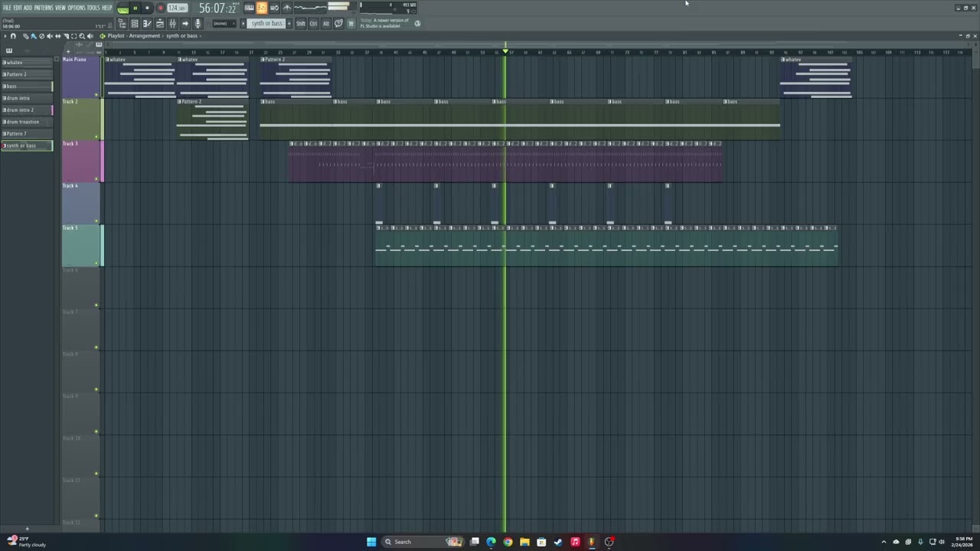The height and width of the screenshot is (551, 980).
Task: Open the snap '(none)' dropdown
Action: [x=224, y=24]
